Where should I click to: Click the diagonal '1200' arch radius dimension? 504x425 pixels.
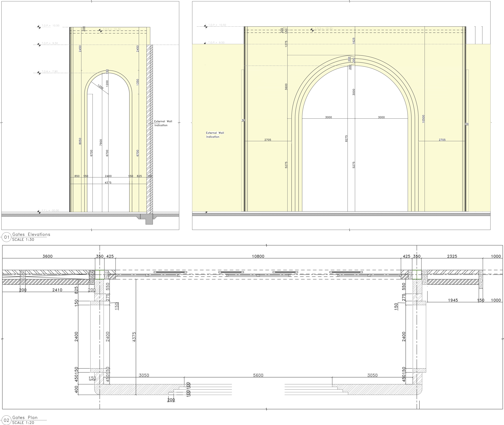coord(100,87)
